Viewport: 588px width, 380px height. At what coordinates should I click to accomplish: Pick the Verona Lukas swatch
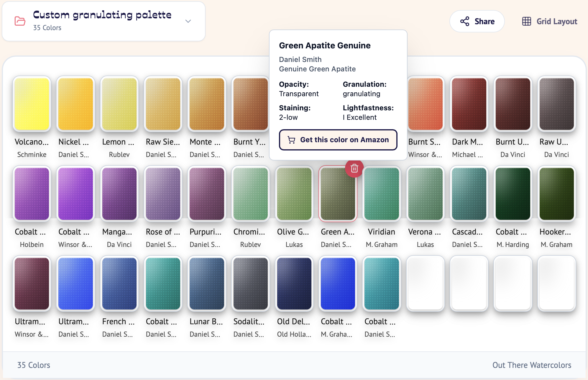click(x=426, y=194)
